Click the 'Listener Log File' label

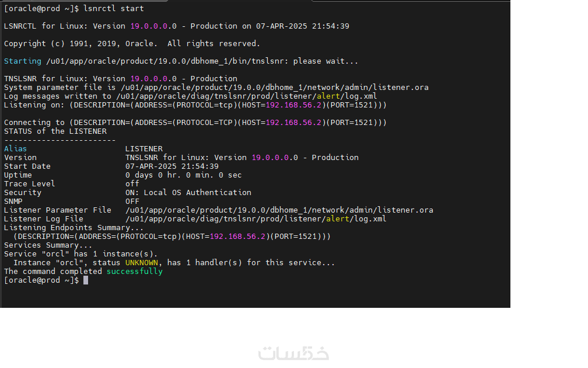point(44,219)
